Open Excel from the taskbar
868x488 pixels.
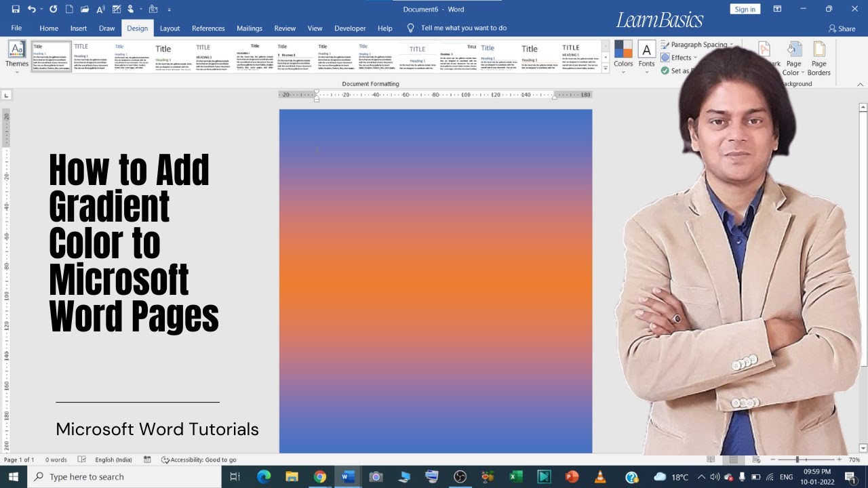[x=515, y=476]
